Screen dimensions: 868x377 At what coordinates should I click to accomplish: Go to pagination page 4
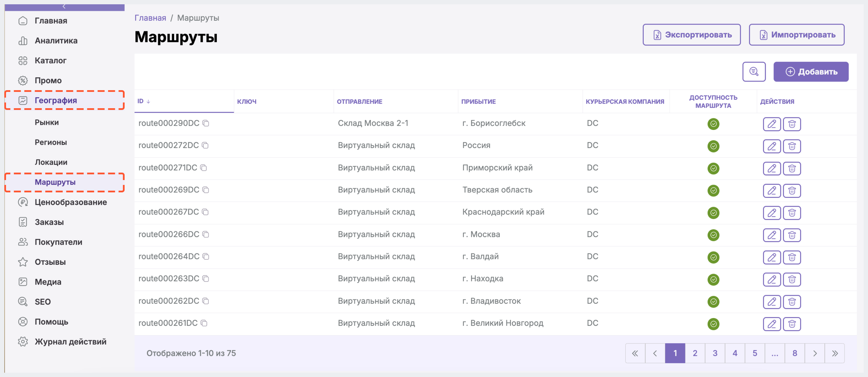tap(735, 353)
